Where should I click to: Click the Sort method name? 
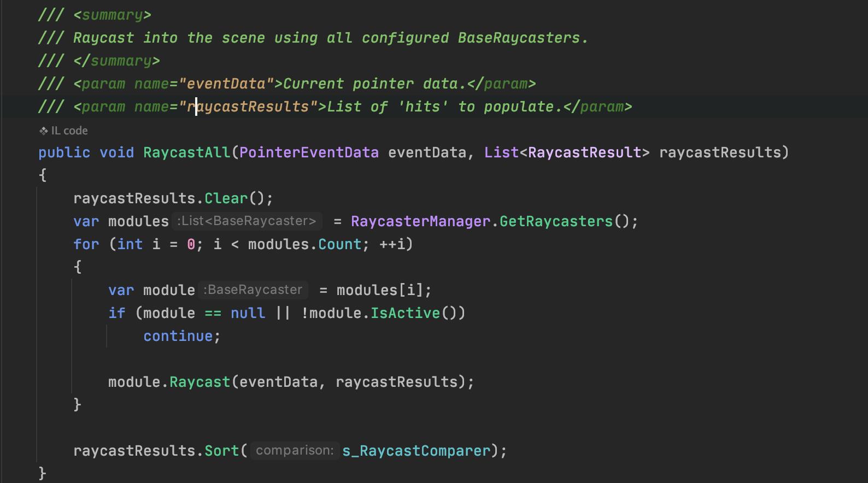[x=221, y=451]
